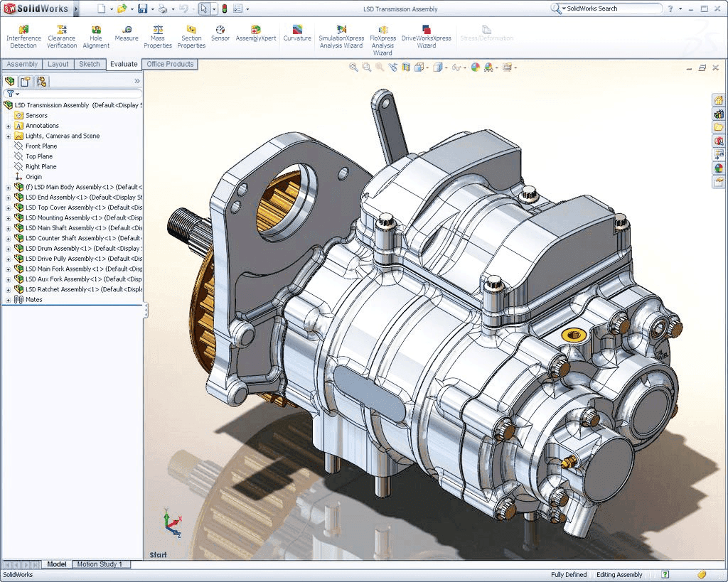
Task: Toggle Section View in view toolbar
Action: [406, 68]
